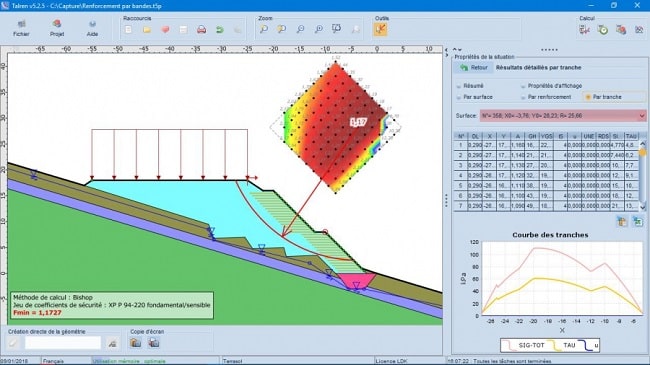Image resolution: width=650 pixels, height=365 pixels.
Task: Click the second yellow magnifier zoom icon
Action: (x=282, y=29)
